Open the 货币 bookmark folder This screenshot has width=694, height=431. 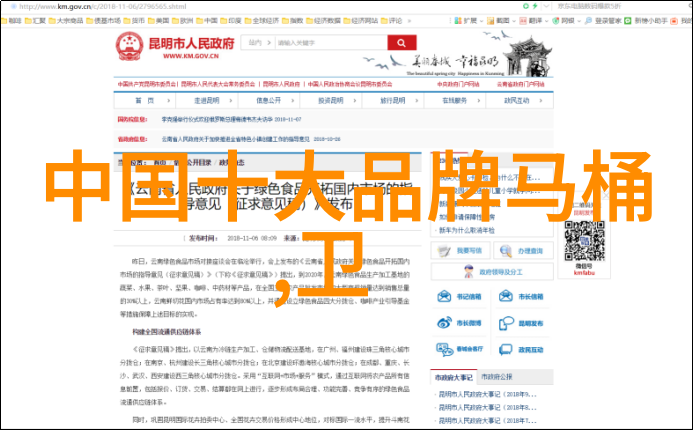pyautogui.click(x=134, y=21)
